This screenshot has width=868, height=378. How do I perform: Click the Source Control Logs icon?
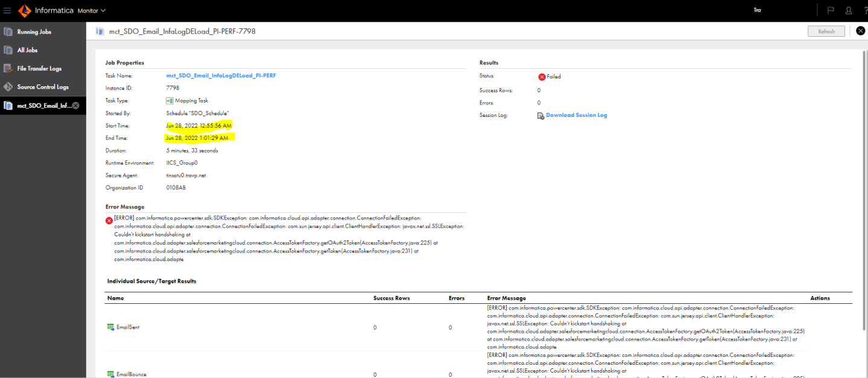pos(8,87)
